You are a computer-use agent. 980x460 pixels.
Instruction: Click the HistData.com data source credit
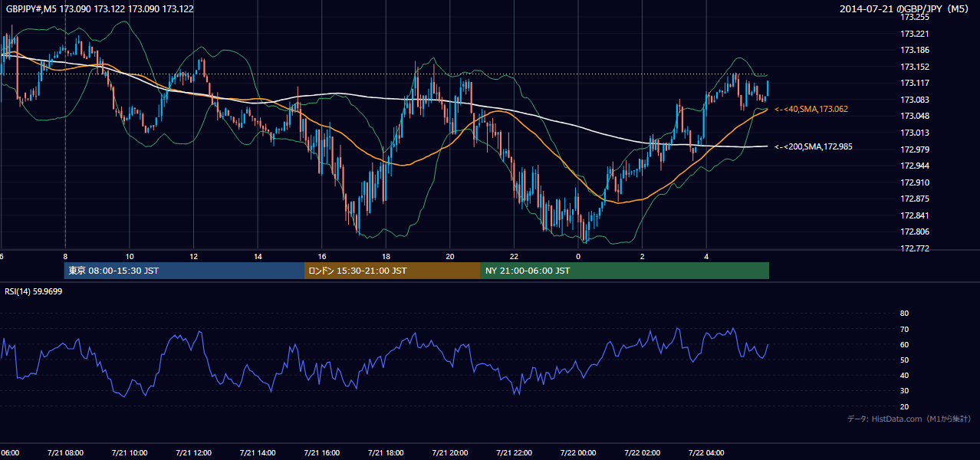(x=909, y=419)
